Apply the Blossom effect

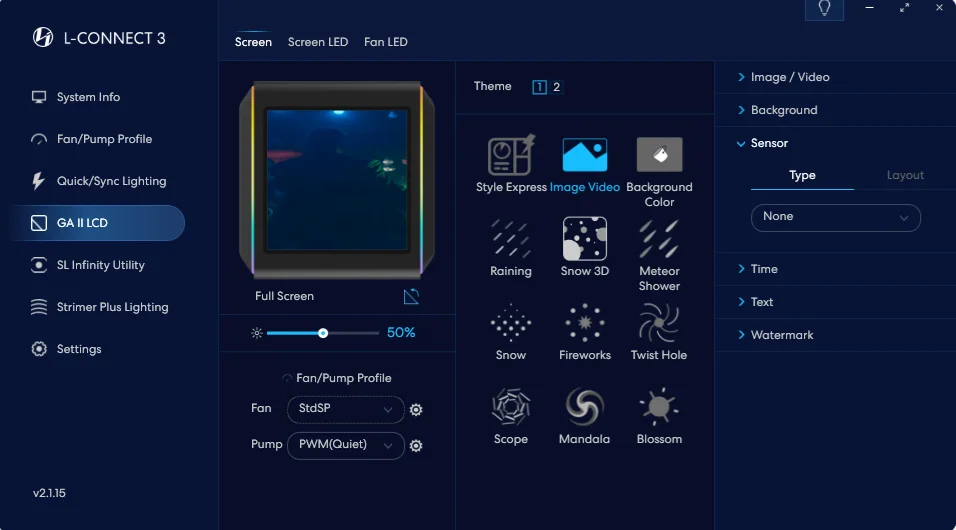tap(659, 407)
